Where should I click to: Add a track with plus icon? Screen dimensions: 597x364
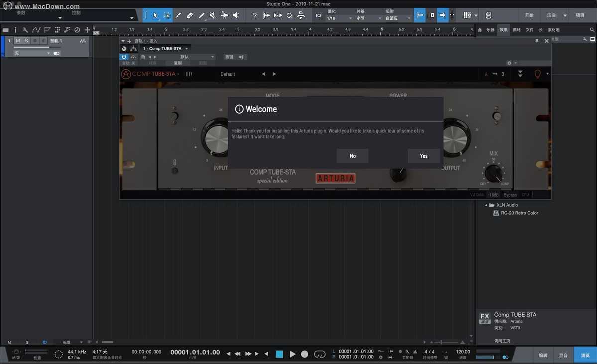click(x=87, y=30)
